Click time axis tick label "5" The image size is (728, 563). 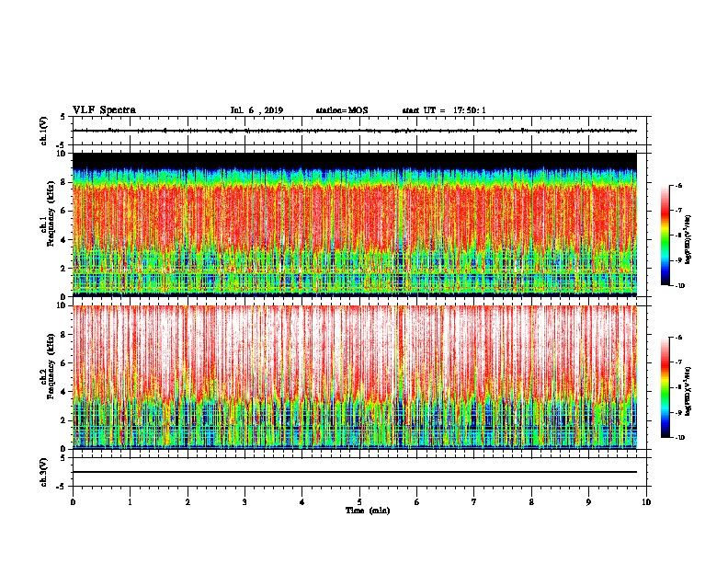pyautogui.click(x=359, y=501)
